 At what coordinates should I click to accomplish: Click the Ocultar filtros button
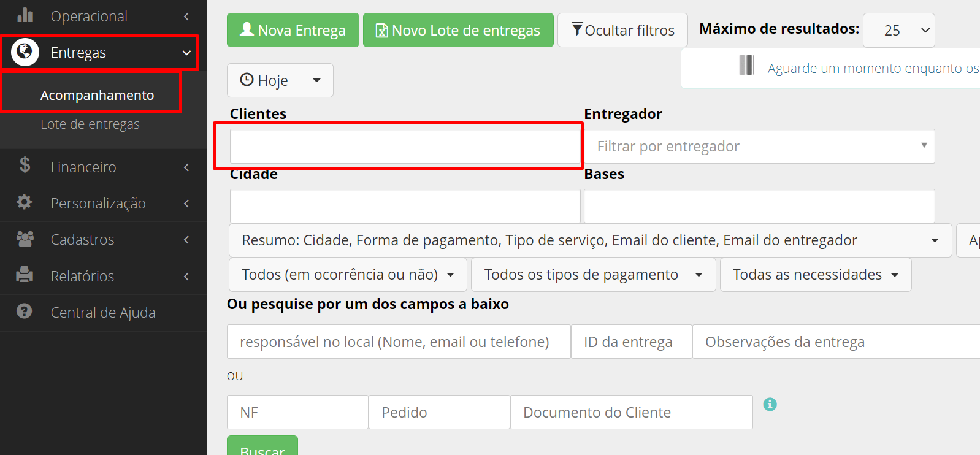pyautogui.click(x=622, y=30)
